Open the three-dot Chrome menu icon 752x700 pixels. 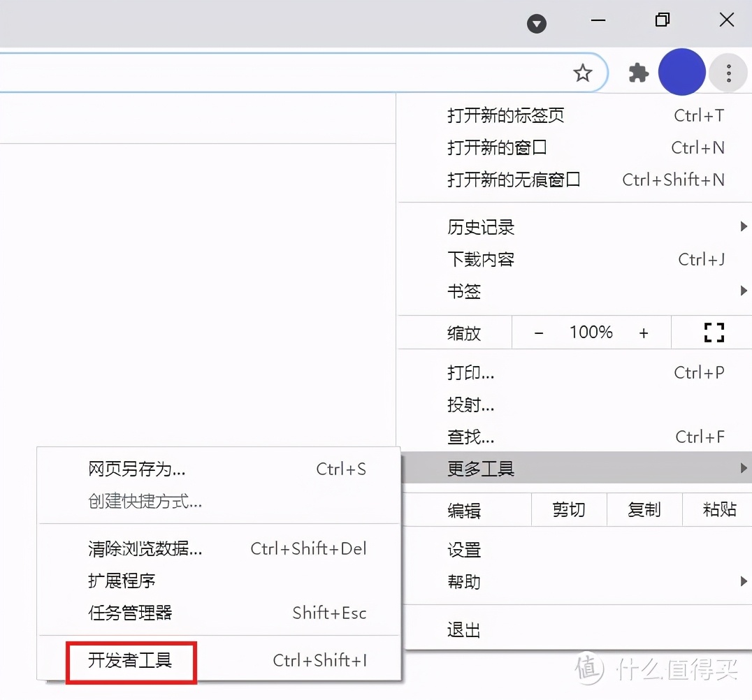728,72
